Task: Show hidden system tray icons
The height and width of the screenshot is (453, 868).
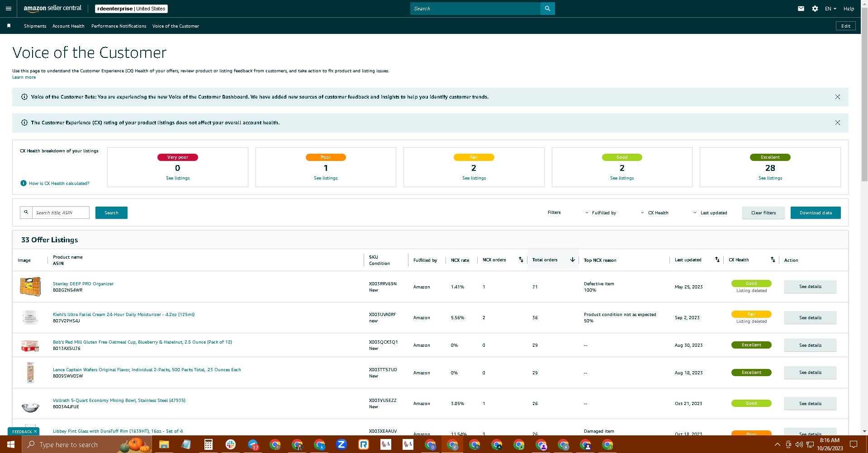Action: [x=777, y=444]
